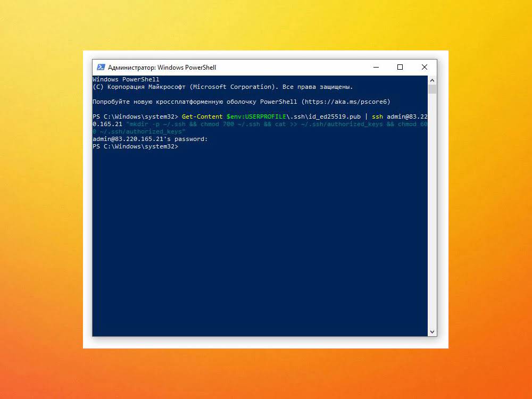The width and height of the screenshot is (532, 399).
Task: Click the last "PS C:\Windows\system32>" prompt
Action: [x=135, y=147]
